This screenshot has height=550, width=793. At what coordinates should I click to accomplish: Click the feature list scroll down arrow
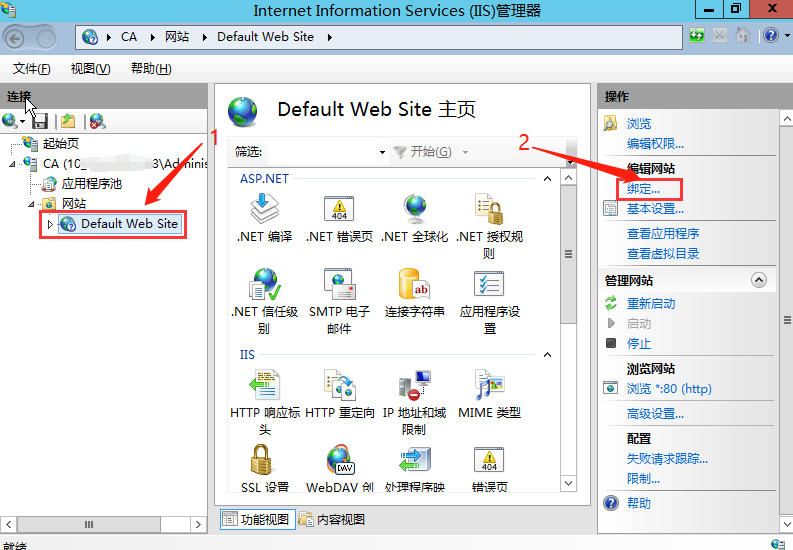pyautogui.click(x=568, y=484)
